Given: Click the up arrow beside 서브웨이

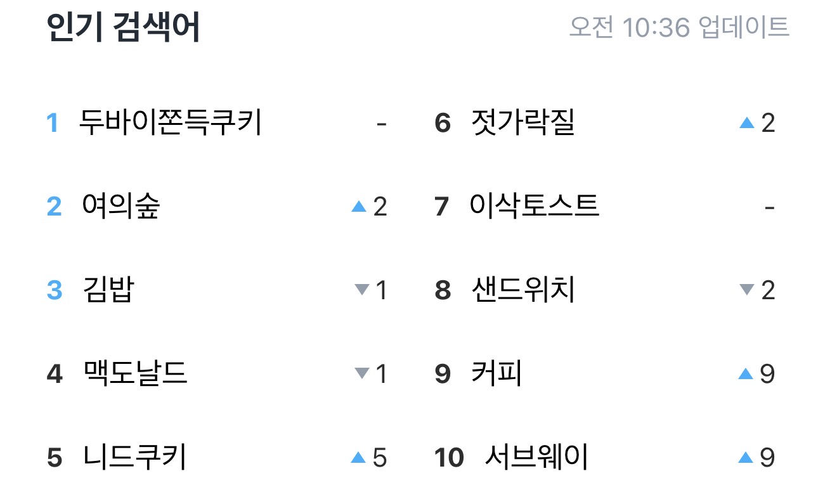Looking at the screenshot, I should coord(746,457).
